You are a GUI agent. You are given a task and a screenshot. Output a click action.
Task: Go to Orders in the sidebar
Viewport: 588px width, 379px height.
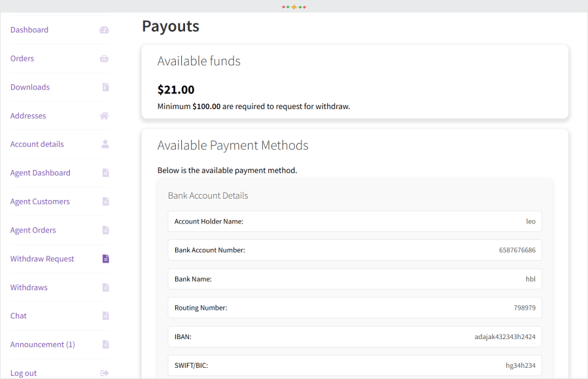(22, 58)
